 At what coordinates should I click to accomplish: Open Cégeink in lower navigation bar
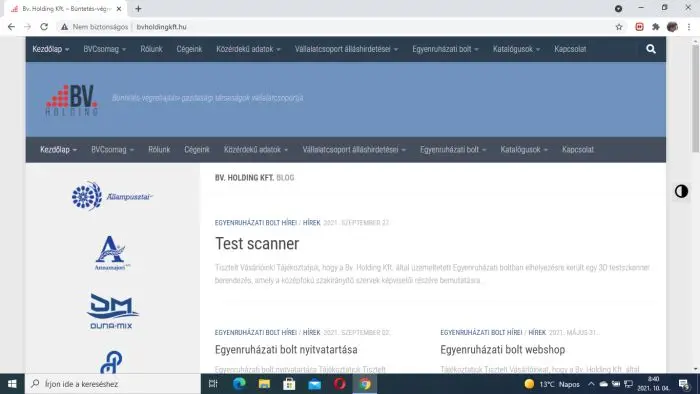197,149
